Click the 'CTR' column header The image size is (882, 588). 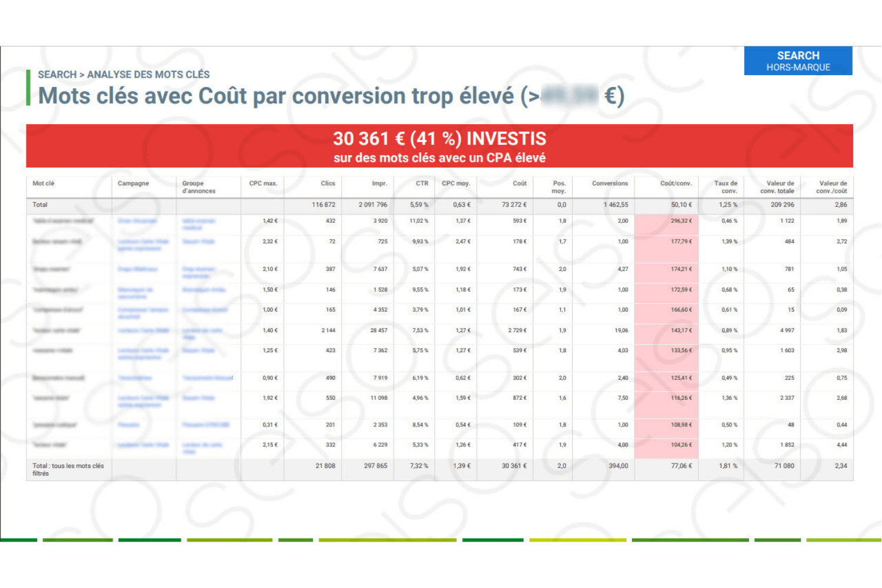tap(422, 183)
